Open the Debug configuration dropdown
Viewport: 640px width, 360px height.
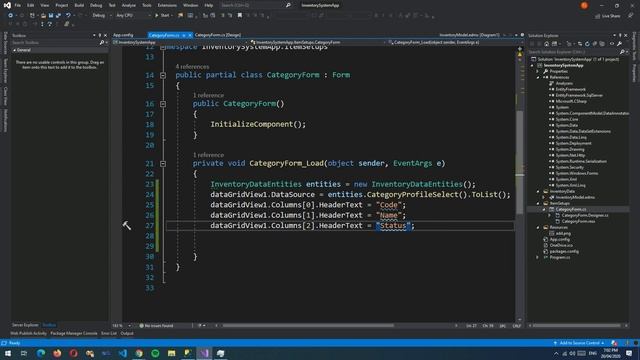101,15
